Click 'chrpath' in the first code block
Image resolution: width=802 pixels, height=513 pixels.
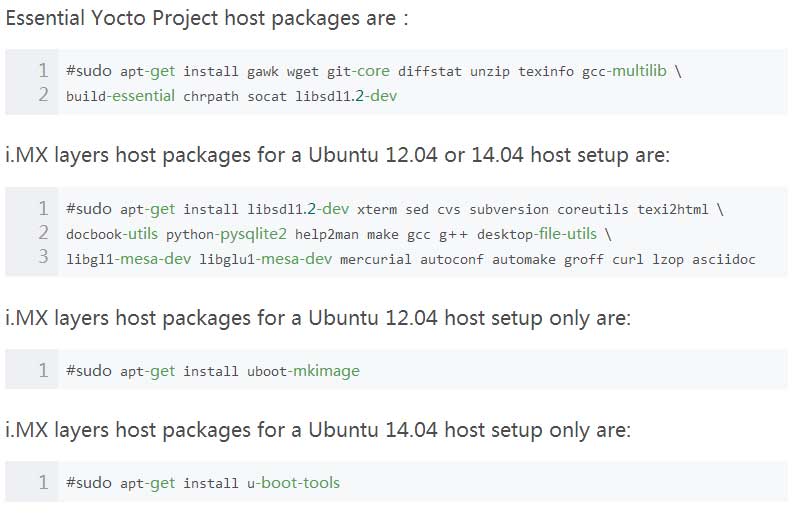(211, 96)
